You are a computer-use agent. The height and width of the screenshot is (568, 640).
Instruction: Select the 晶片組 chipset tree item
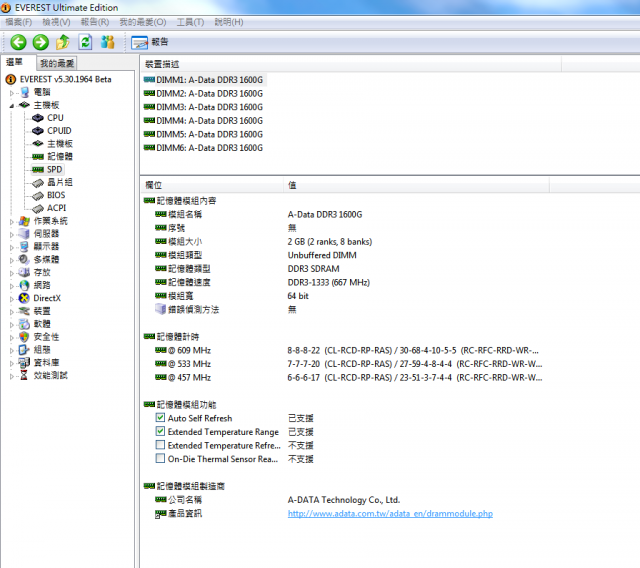click(x=60, y=182)
